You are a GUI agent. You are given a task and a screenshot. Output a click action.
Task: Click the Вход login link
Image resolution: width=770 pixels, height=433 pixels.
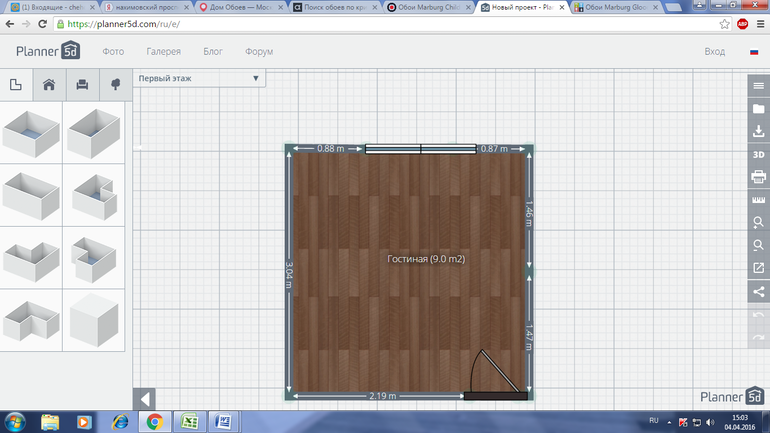pos(714,51)
